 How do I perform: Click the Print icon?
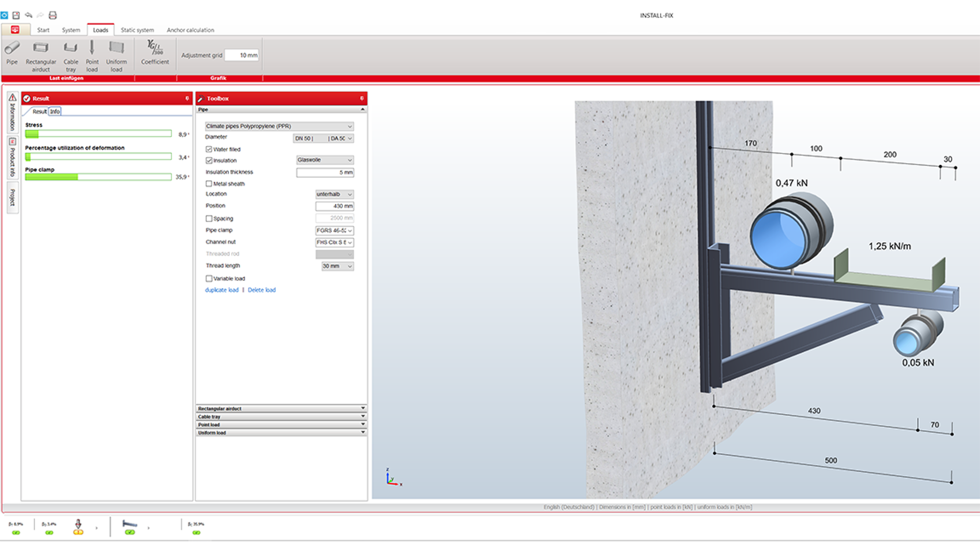tap(53, 15)
